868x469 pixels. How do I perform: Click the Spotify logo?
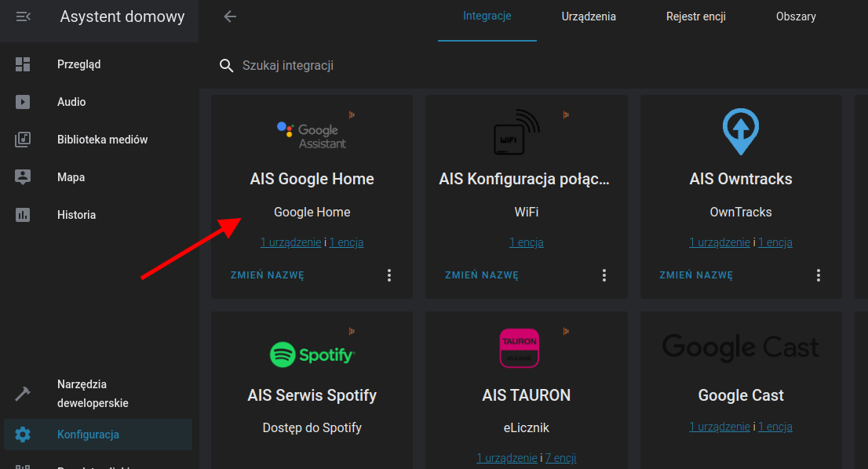coord(312,354)
